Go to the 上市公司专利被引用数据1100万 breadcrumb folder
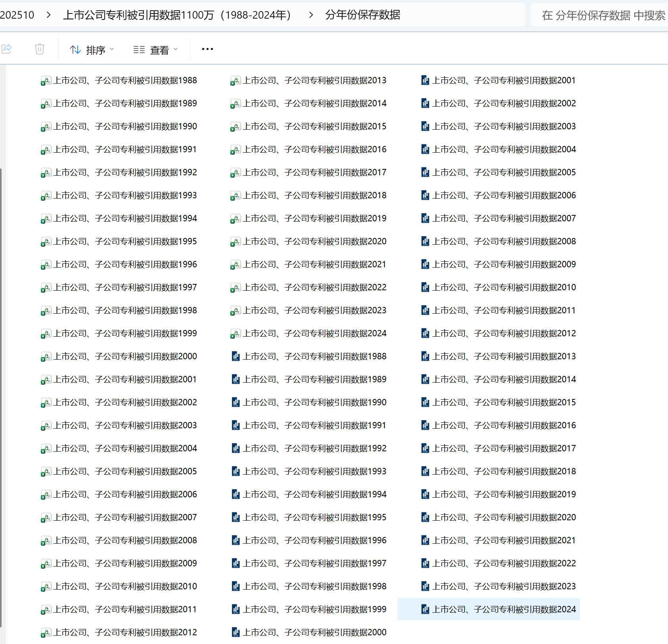This screenshot has width=668, height=644. tap(177, 15)
